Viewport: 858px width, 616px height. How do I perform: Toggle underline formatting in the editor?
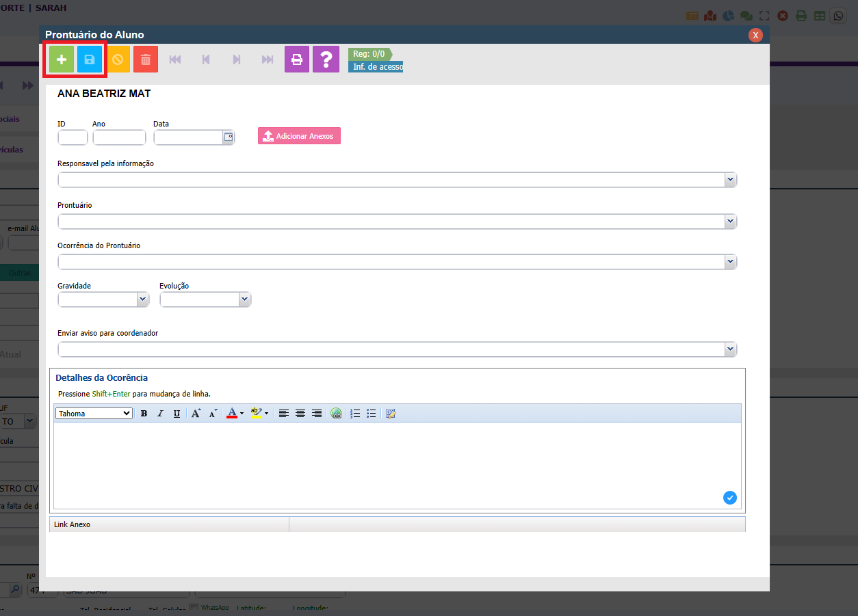click(x=177, y=414)
